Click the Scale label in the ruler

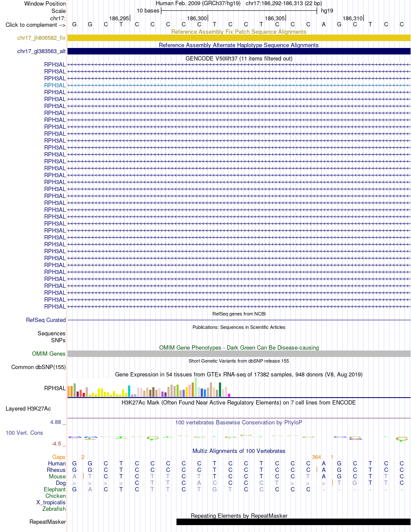(x=58, y=11)
